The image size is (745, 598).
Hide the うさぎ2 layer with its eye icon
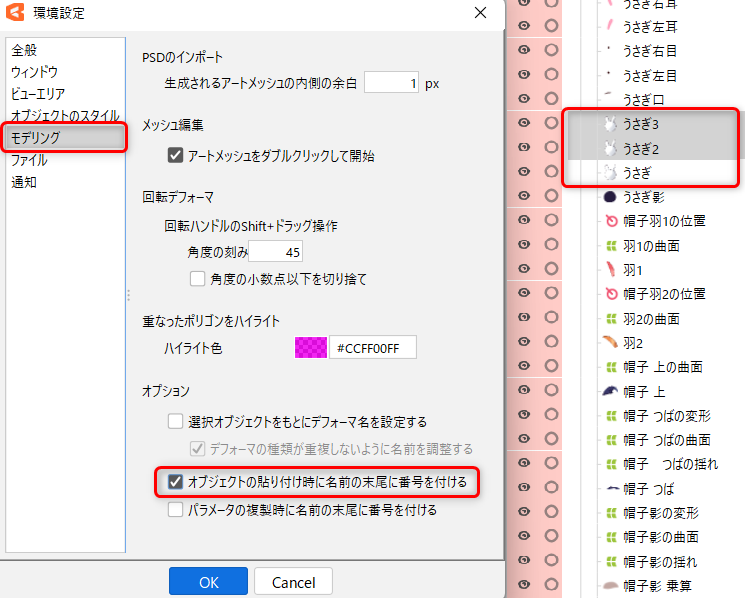(x=523, y=148)
